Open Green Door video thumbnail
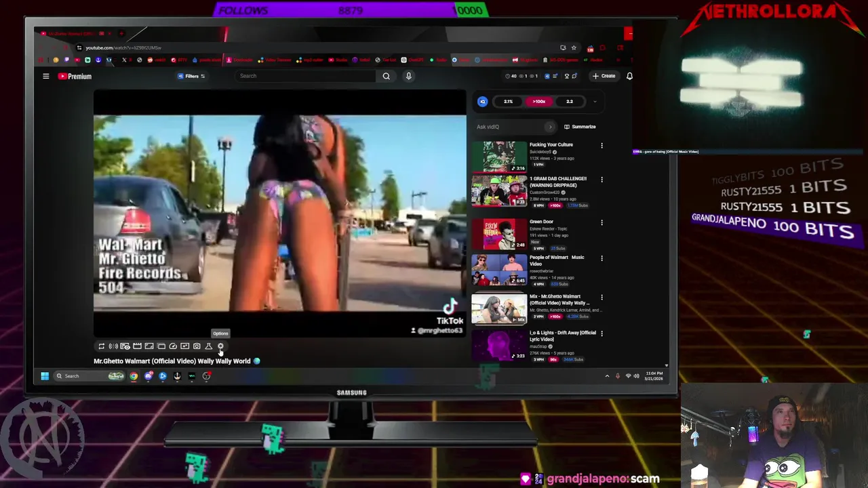Image resolution: width=868 pixels, height=488 pixels. pyautogui.click(x=499, y=234)
